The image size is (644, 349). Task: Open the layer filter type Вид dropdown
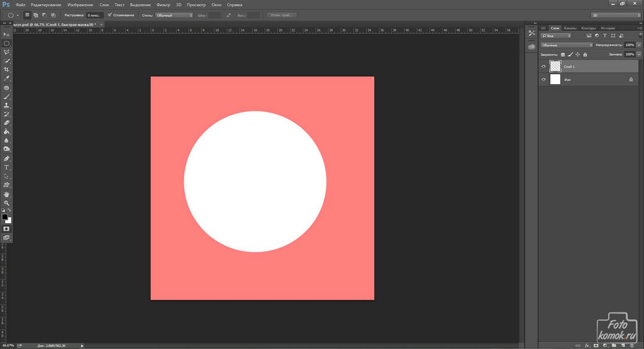[556, 36]
